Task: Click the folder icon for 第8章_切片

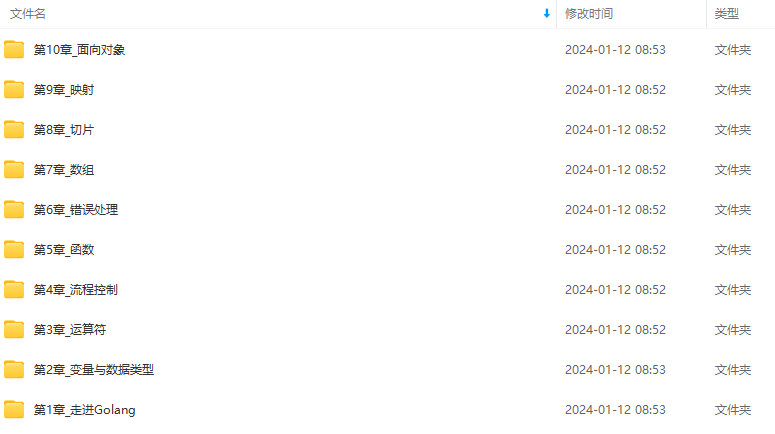Action: tap(14, 130)
